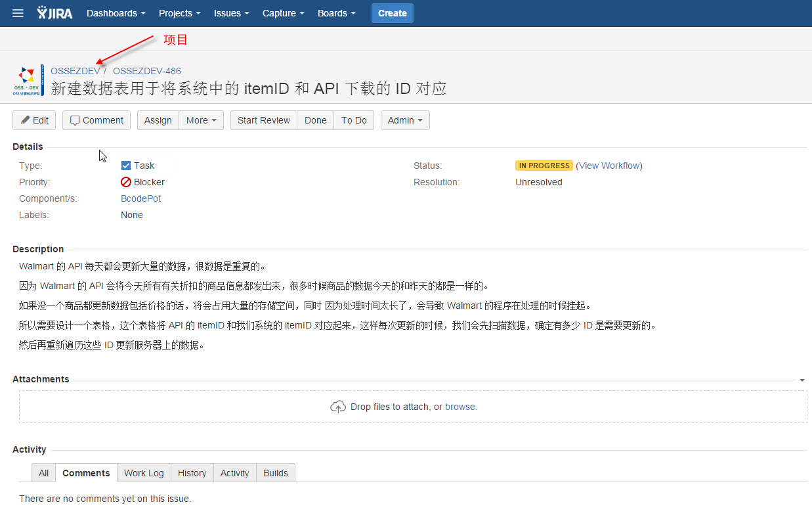The image size is (812, 519).
Task: Open the Projects dropdown menu
Action: [179, 13]
